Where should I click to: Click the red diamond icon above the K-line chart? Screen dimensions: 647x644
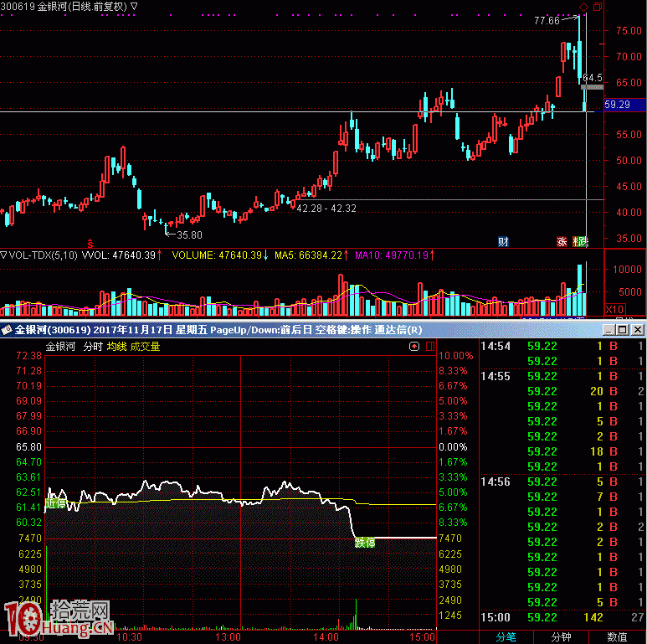[x=583, y=7]
